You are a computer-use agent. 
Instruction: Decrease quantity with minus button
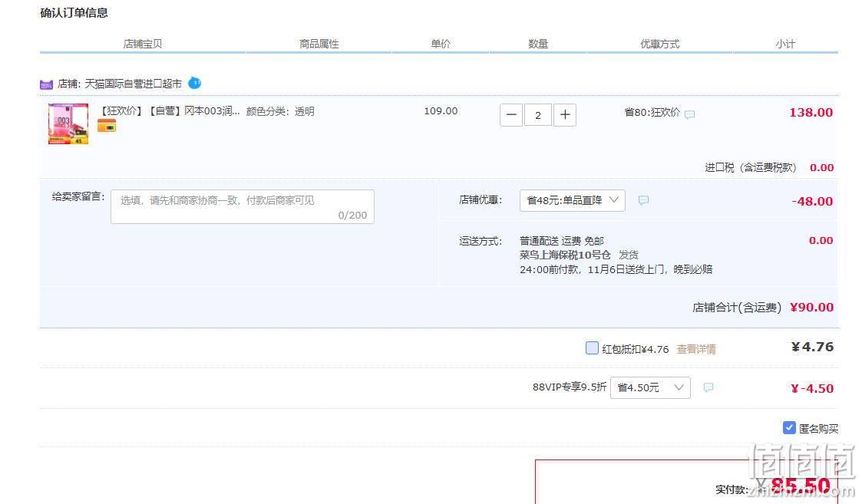point(511,115)
